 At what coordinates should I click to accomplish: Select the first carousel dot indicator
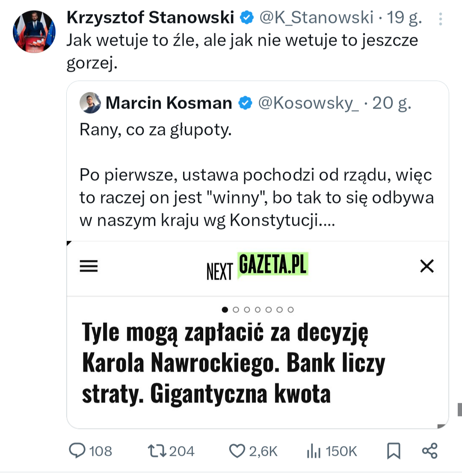click(x=225, y=310)
